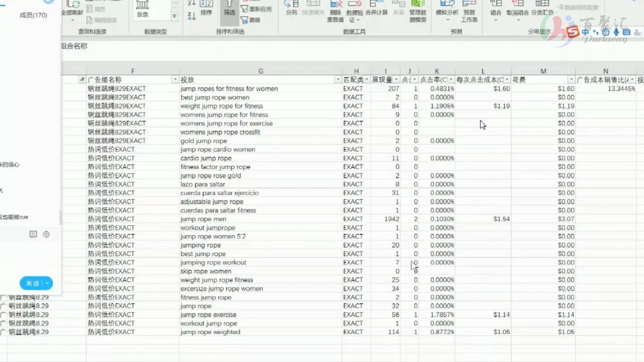The width and height of the screenshot is (644, 362).
Task: Expand the 广告组名称 column filter dropdown
Action: [x=175, y=79]
